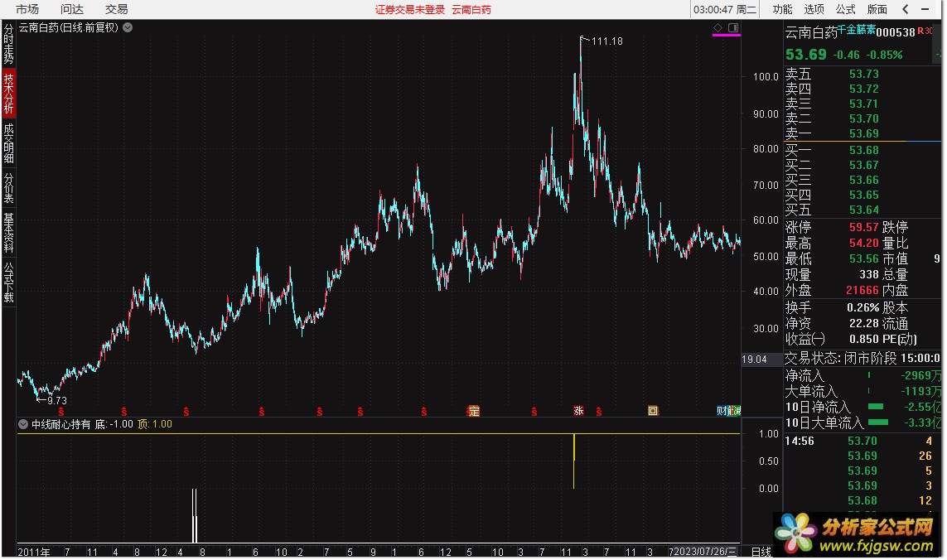Image resolution: width=947 pixels, height=560 pixels.
Task: Expand the 中线耐心持有 indicator dropdown arrow
Action: pyautogui.click(x=23, y=424)
